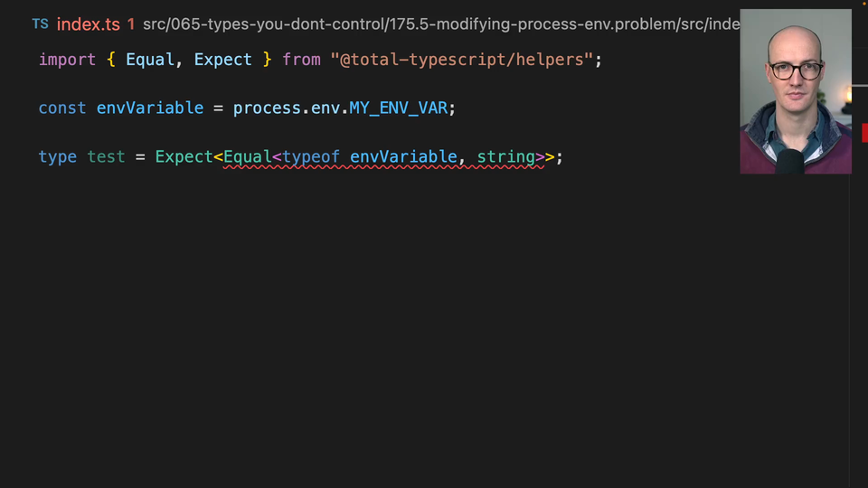This screenshot has height=488, width=868.
Task: Click the underlined Equal type in test line
Action: [x=247, y=157]
